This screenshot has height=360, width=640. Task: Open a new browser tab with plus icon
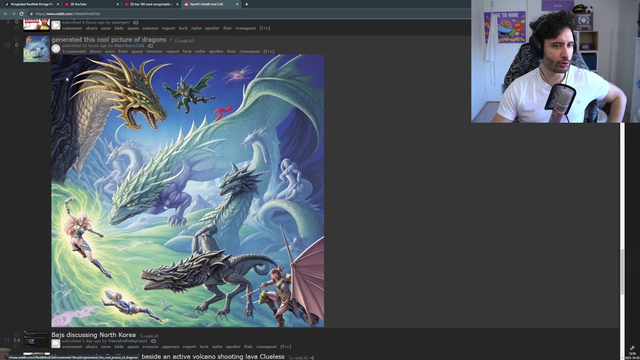pyautogui.click(x=247, y=4)
